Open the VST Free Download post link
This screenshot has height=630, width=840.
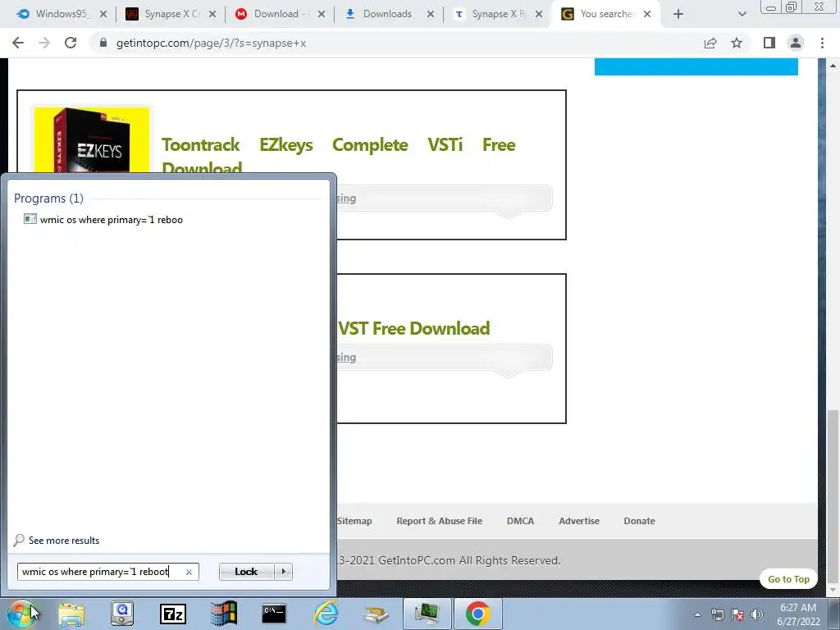(x=413, y=328)
